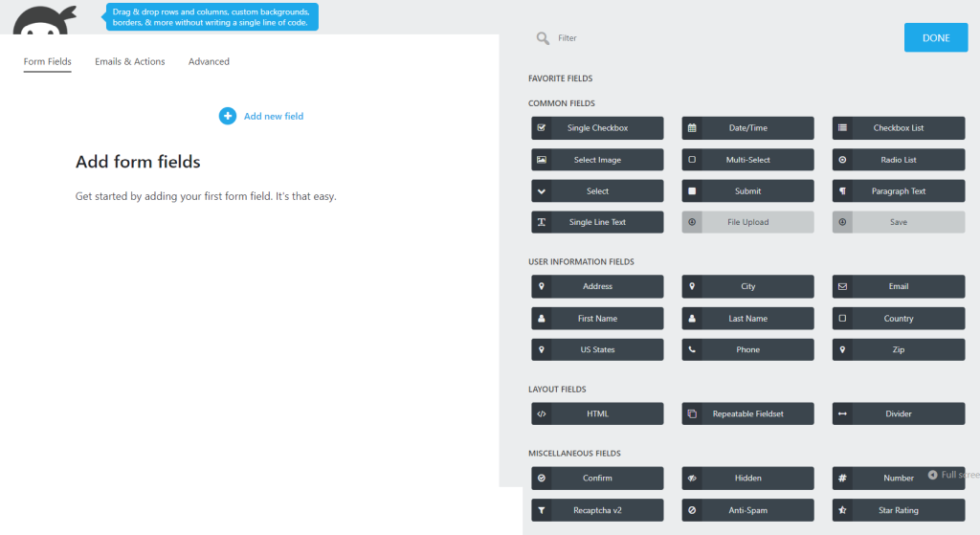Image resolution: width=980 pixels, height=535 pixels.
Task: Add a Paragraph Text field
Action: [899, 191]
